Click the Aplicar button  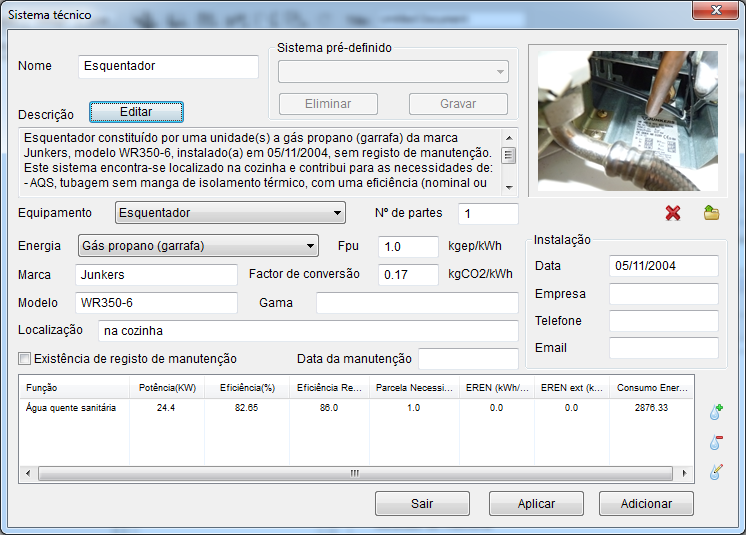536,504
